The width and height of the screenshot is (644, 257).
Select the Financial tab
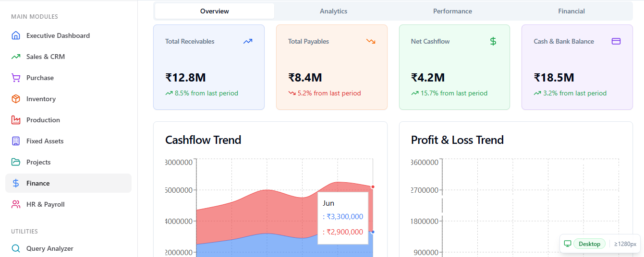click(571, 11)
